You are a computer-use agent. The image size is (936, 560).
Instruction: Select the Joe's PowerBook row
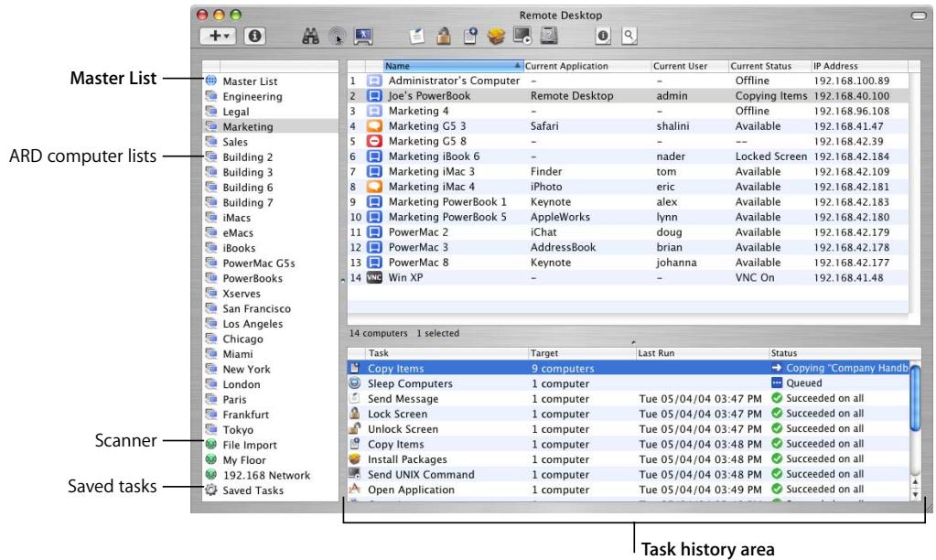coord(628,95)
